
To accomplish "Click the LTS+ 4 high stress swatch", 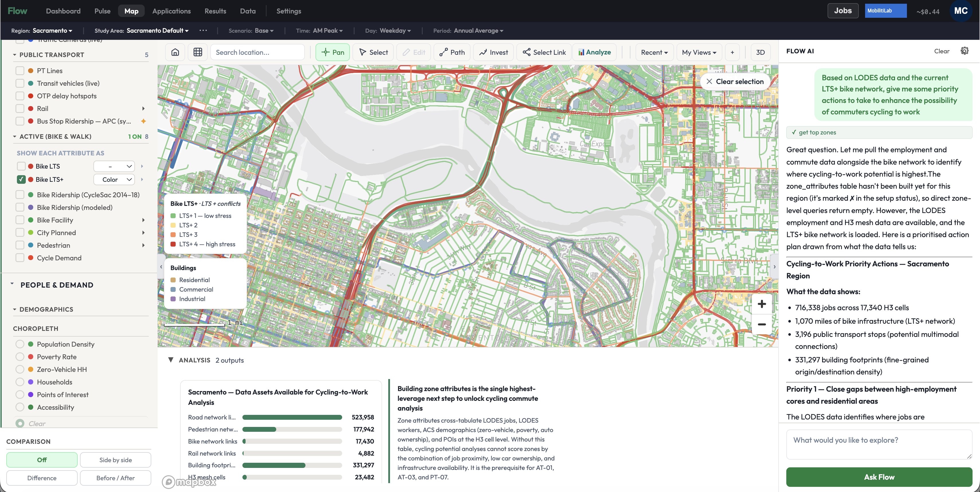I will point(173,244).
